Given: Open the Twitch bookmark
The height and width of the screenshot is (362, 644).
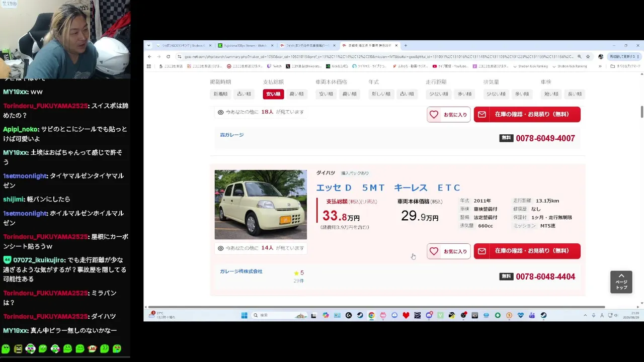Looking at the screenshot, I should (x=274, y=66).
